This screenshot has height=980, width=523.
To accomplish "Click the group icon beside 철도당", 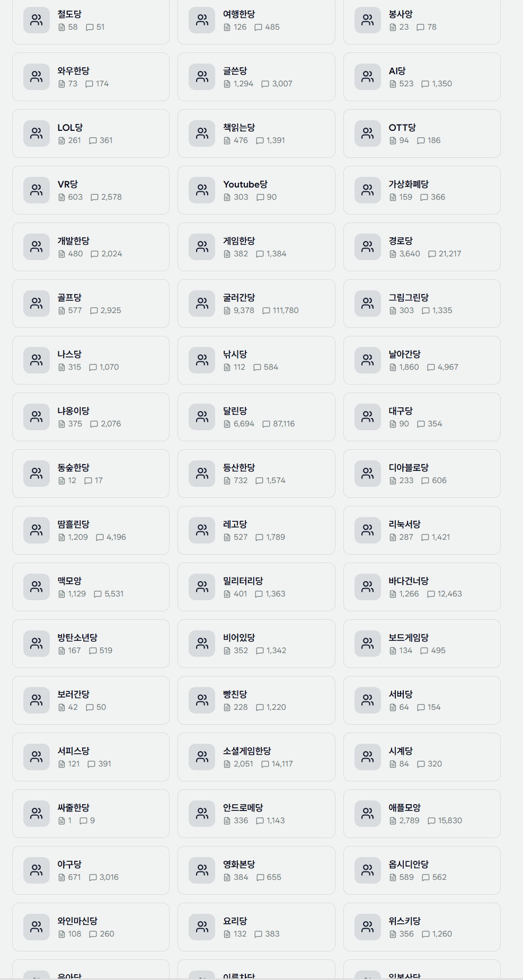I will pyautogui.click(x=37, y=20).
